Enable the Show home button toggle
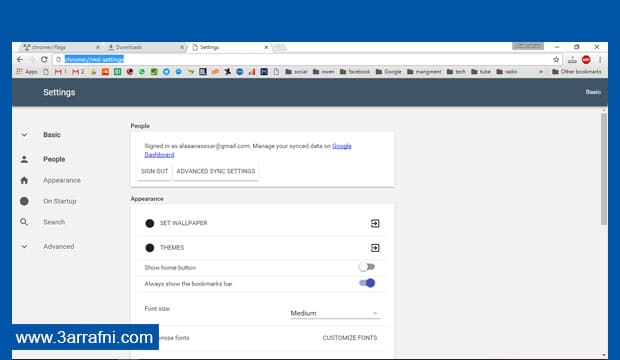The height and width of the screenshot is (360, 620). pyautogui.click(x=367, y=267)
